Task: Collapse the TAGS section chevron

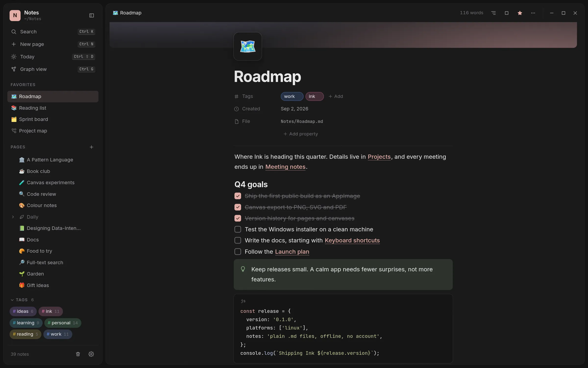Action: pyautogui.click(x=12, y=300)
